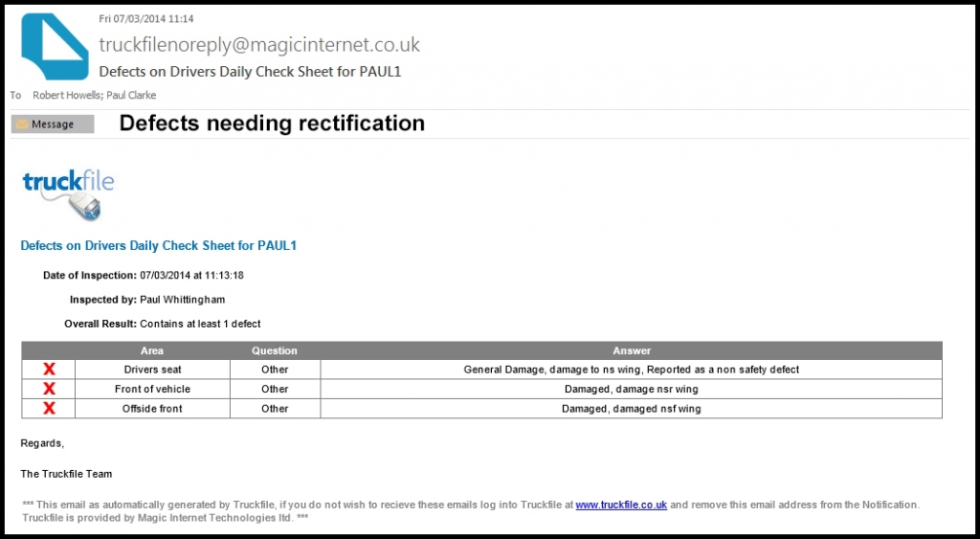The image size is (980, 539).
Task: Click the red X beside Drivers seat
Action: pos(49,370)
